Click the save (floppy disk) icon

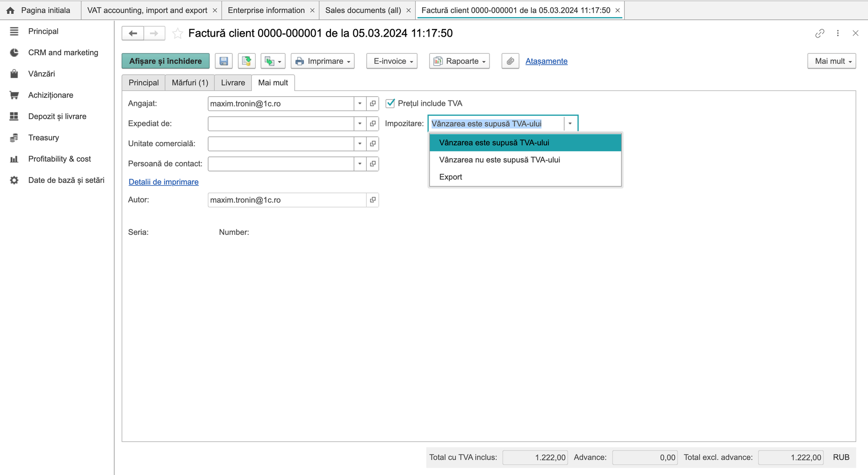(223, 61)
